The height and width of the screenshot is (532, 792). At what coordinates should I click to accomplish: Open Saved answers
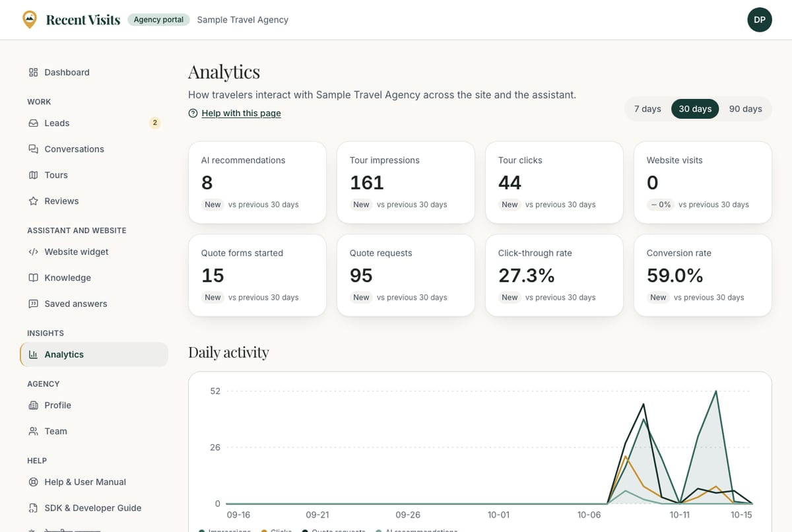tap(94, 304)
